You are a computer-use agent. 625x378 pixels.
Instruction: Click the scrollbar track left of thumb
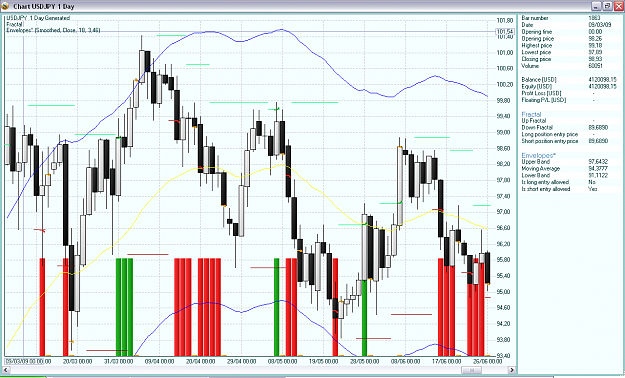coord(235,370)
